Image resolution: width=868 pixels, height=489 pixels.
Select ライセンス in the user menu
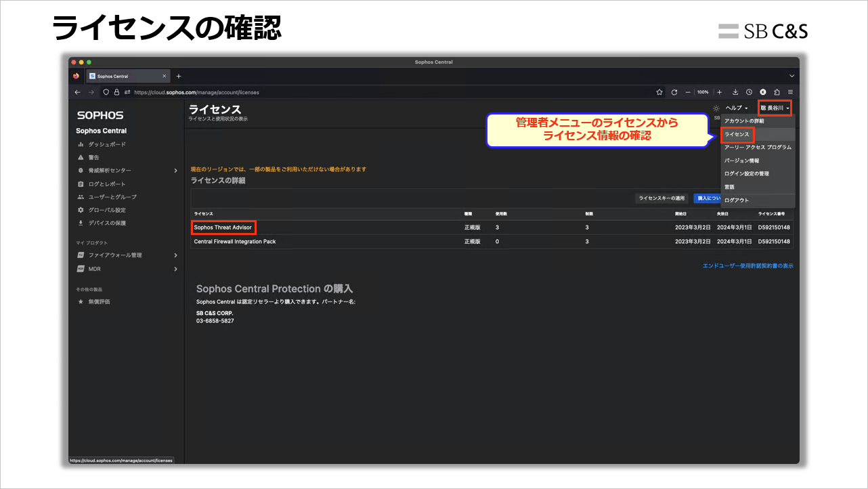pyautogui.click(x=758, y=134)
